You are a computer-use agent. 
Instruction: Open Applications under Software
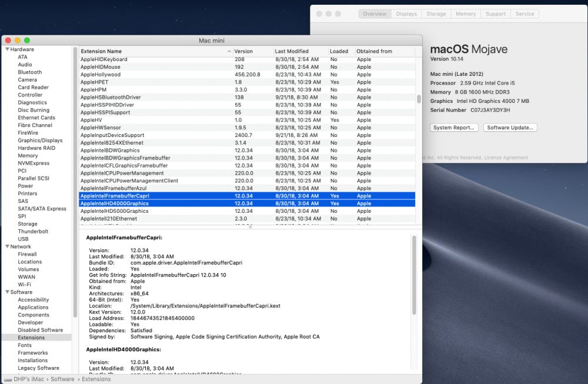coord(34,307)
